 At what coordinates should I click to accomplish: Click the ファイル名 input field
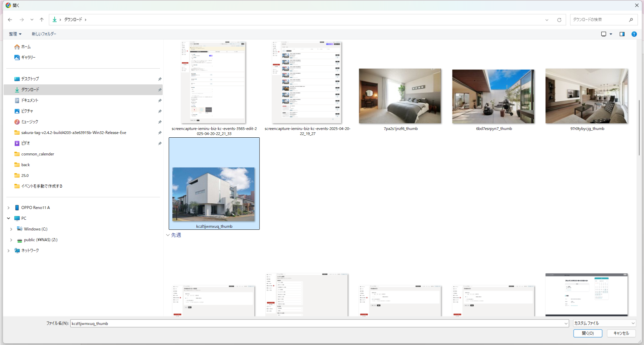pos(317,324)
